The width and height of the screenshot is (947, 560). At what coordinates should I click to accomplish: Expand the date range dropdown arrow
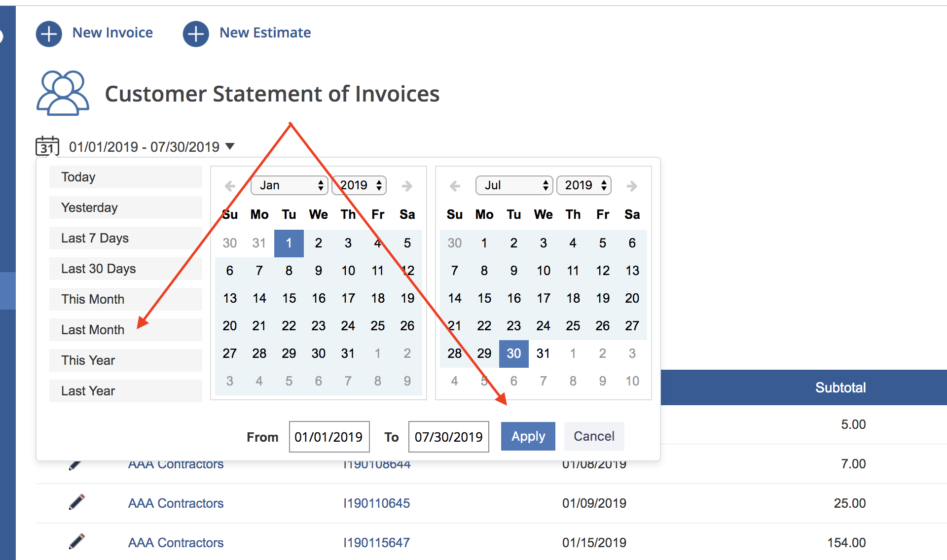point(230,146)
